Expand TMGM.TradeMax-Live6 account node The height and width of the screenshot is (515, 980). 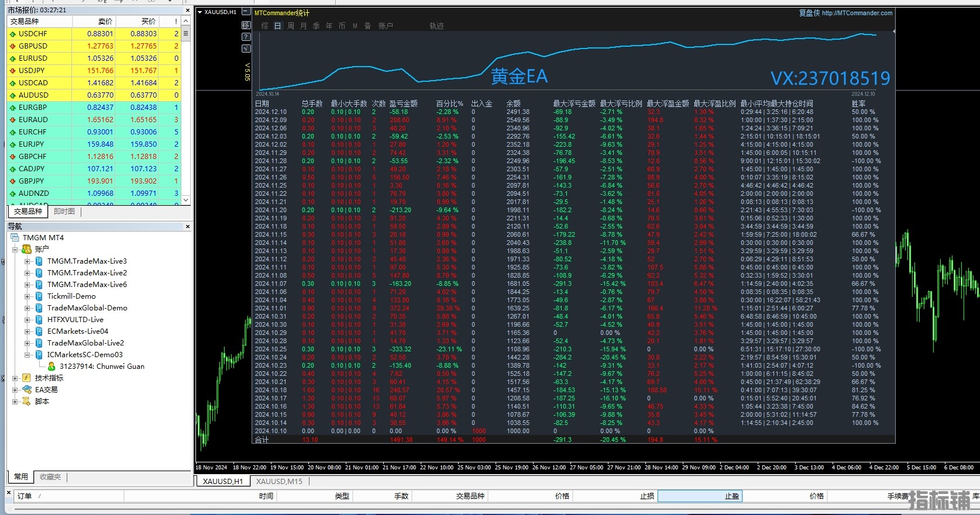(x=27, y=285)
